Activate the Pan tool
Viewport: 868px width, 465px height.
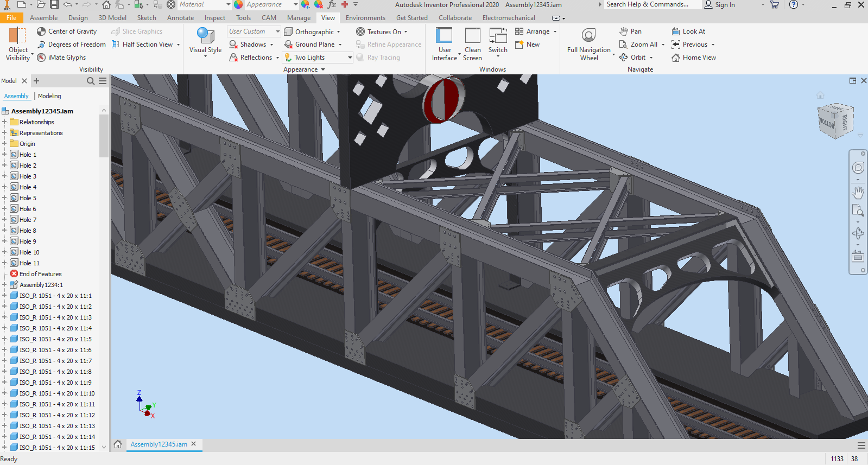[x=630, y=31]
